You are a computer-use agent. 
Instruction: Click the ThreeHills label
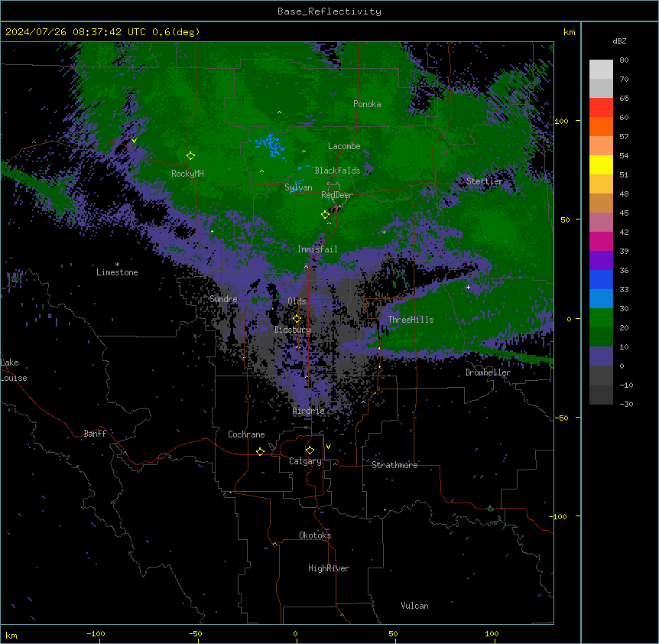(411, 320)
